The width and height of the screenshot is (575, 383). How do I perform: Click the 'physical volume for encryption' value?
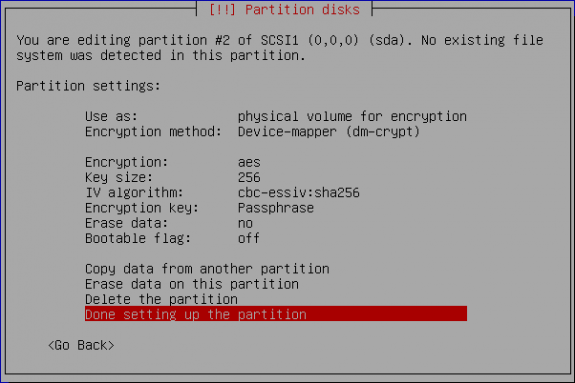coord(352,116)
